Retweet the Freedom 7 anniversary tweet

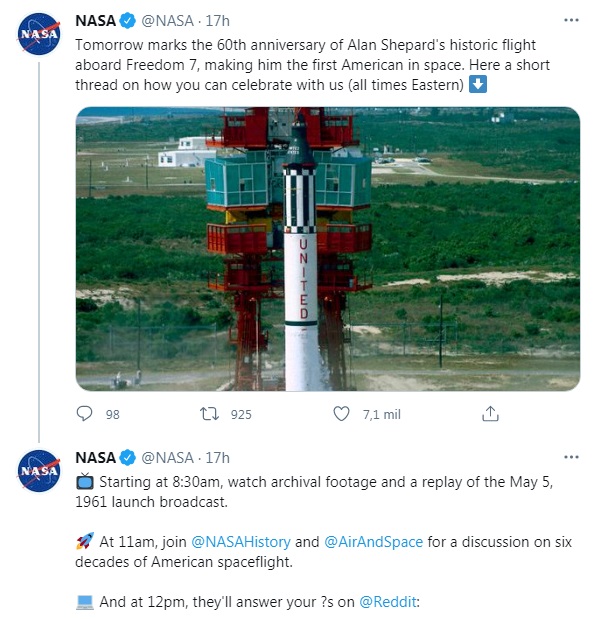pos(209,414)
